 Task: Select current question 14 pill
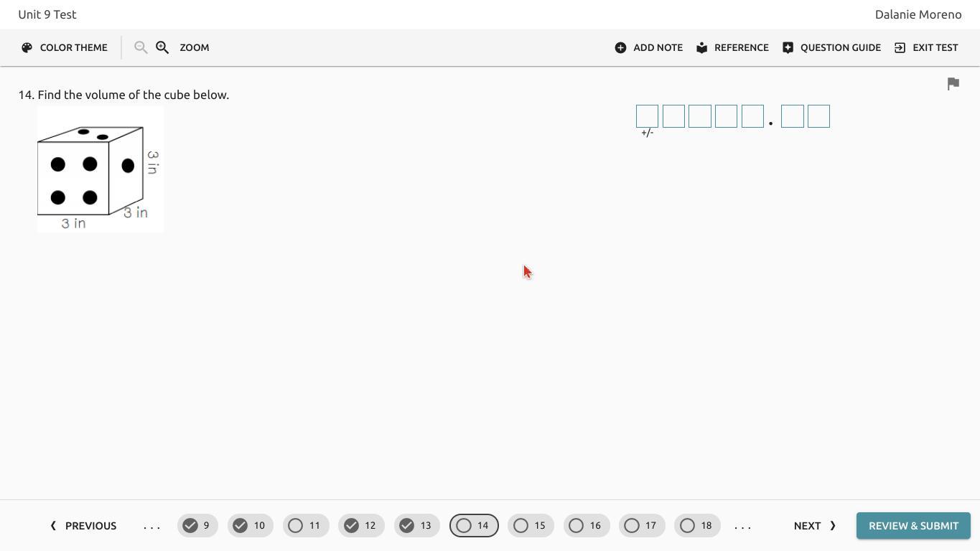pos(474,526)
